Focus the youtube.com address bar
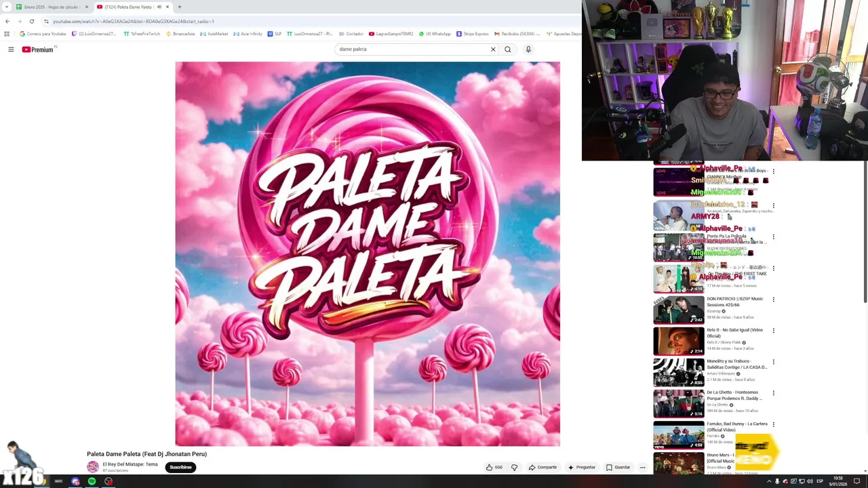The image size is (868, 488). point(312,21)
